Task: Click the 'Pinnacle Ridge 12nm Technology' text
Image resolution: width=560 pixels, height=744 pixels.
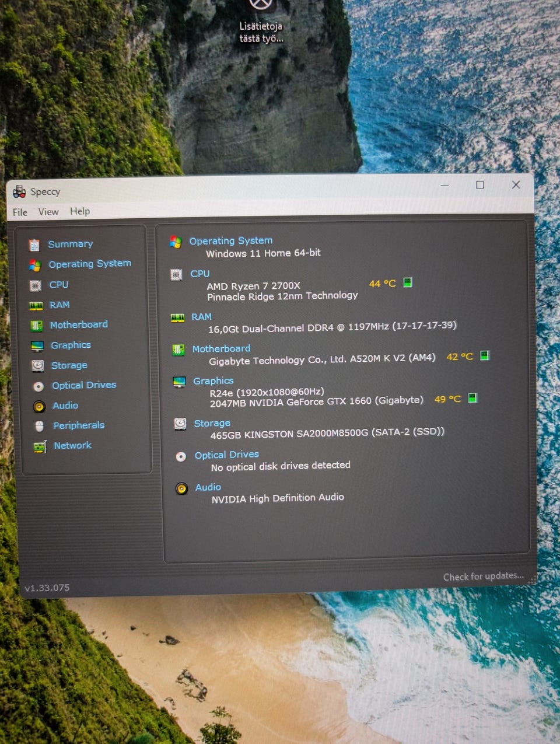Action: 282,296
